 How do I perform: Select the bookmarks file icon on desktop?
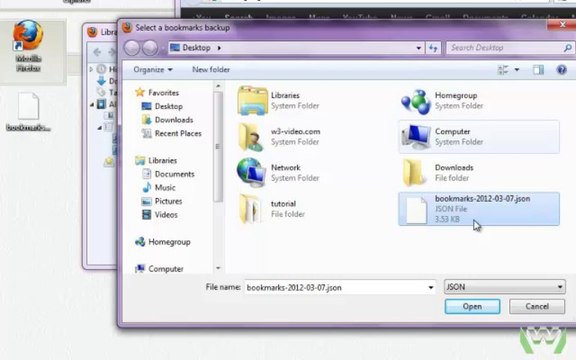(x=28, y=106)
